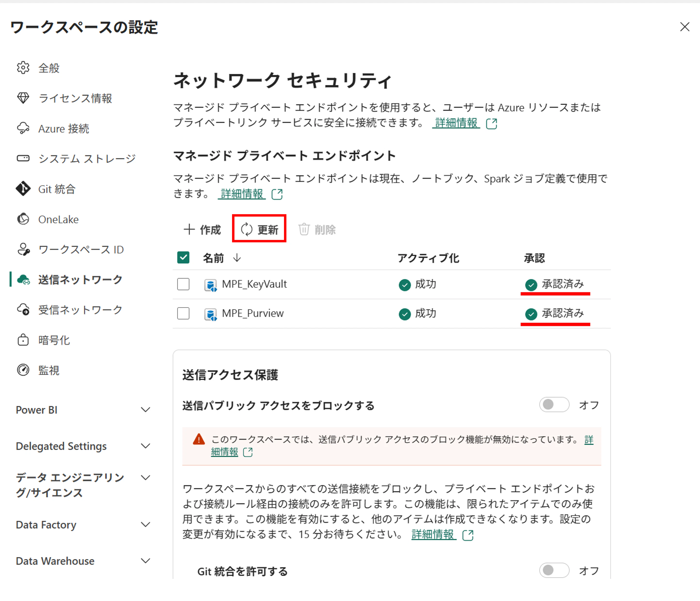Image resolution: width=700 pixels, height=601 pixels.
Task: Open the 全般 settings gear icon
Action: [x=23, y=68]
